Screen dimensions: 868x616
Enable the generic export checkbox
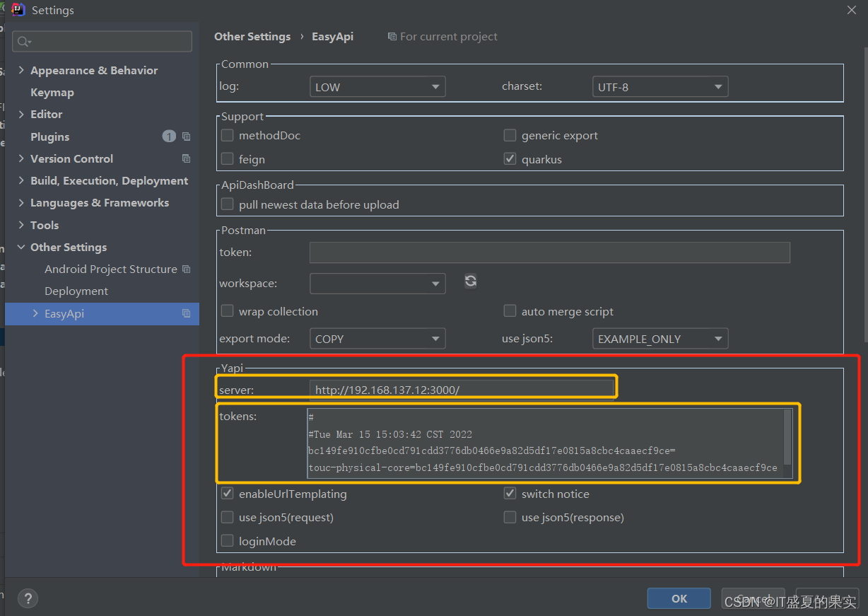tap(510, 135)
